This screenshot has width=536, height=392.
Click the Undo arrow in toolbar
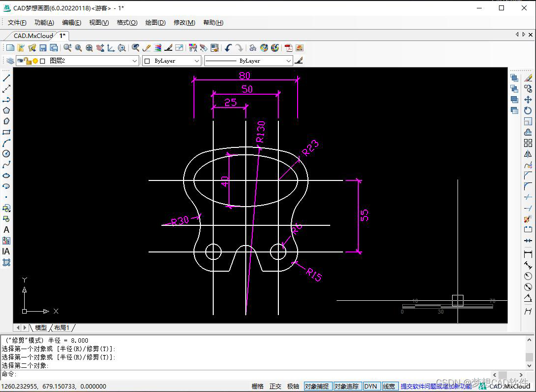229,48
